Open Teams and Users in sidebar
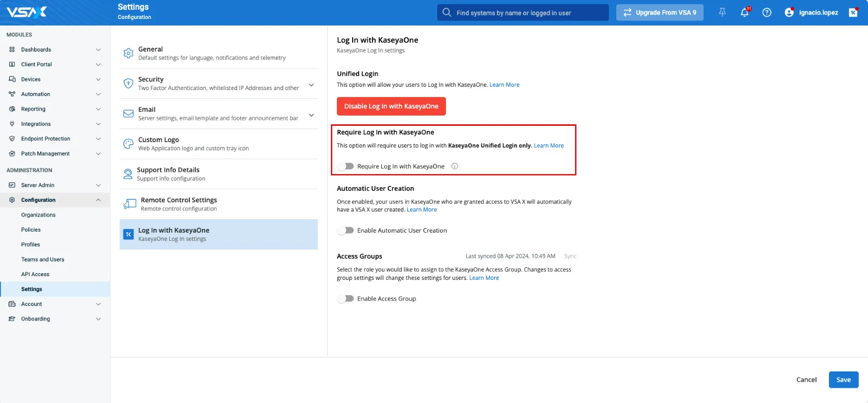The width and height of the screenshot is (868, 403). (42, 260)
